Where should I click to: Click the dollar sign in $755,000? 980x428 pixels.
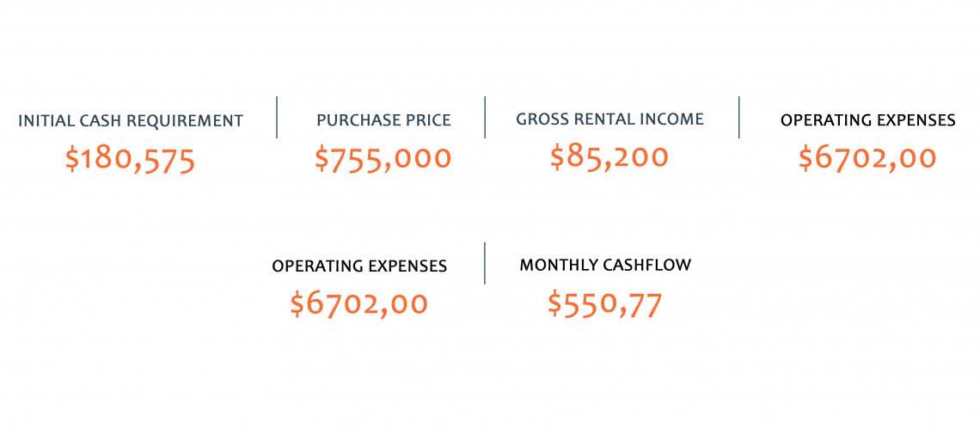[322, 159]
